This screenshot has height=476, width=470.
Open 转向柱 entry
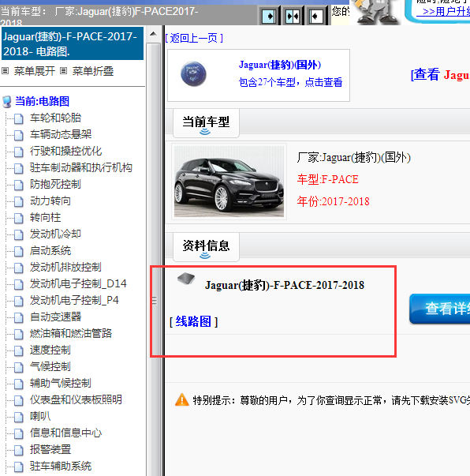(x=45, y=217)
